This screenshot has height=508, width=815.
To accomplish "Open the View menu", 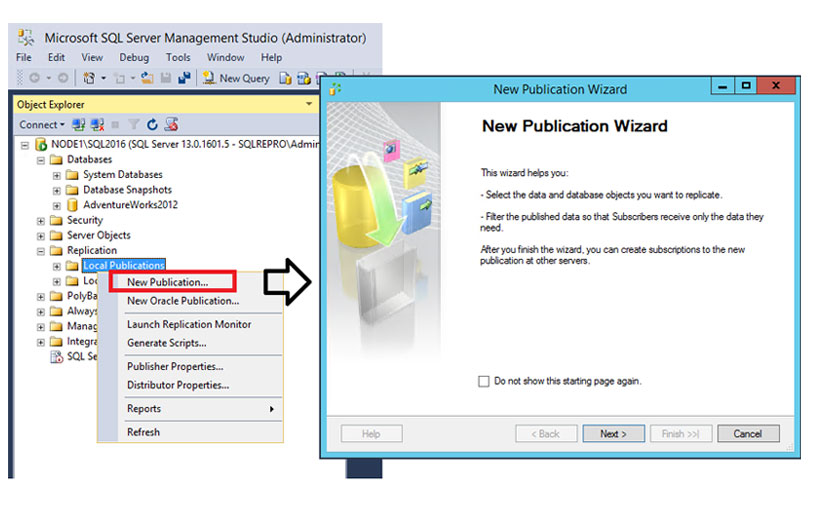I will [x=92, y=57].
